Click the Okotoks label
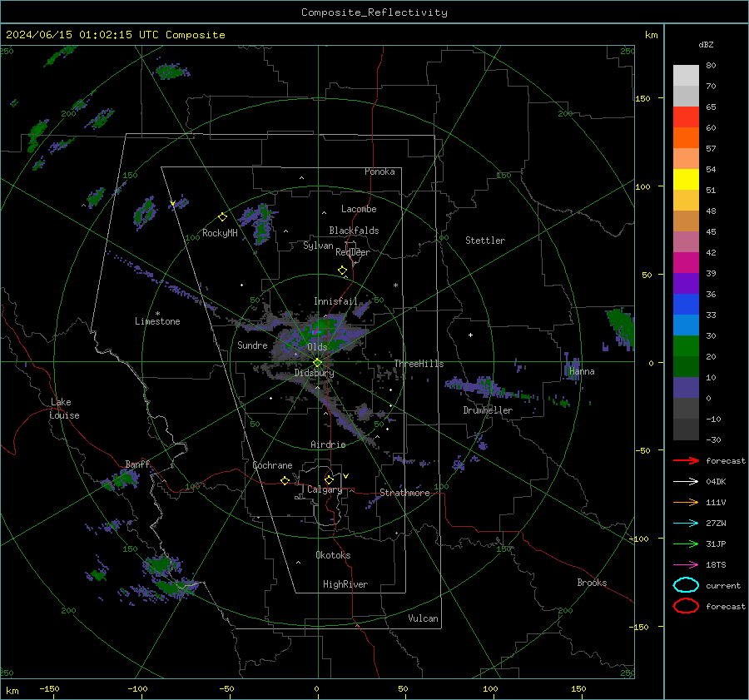Screen dimensions: 749x700 (x=333, y=555)
